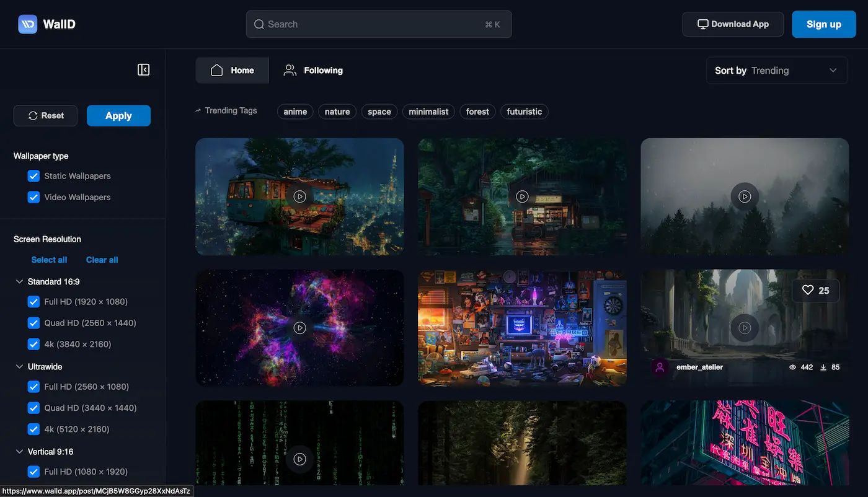Open the retro gaming room wallpaper thumbnail
This screenshot has height=497, width=868.
pyautogui.click(x=522, y=328)
